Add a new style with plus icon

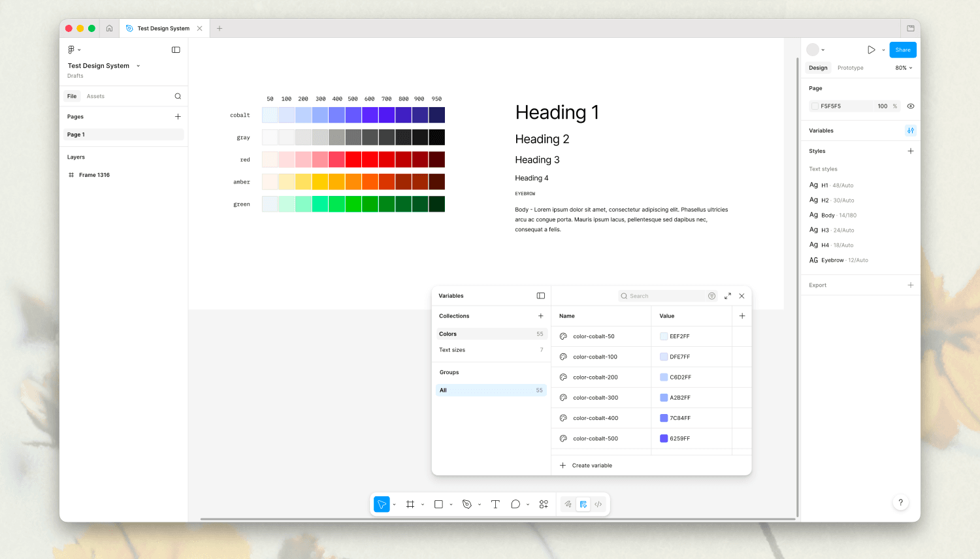click(x=911, y=151)
